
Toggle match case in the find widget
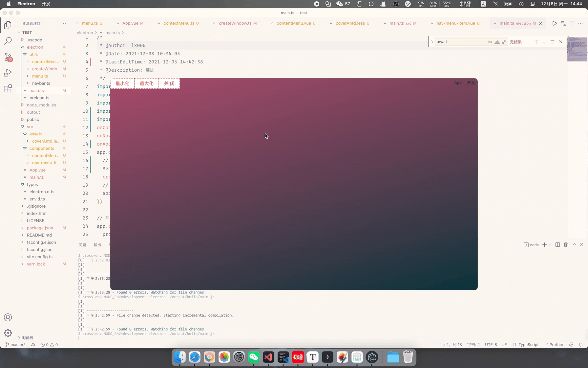click(x=490, y=42)
